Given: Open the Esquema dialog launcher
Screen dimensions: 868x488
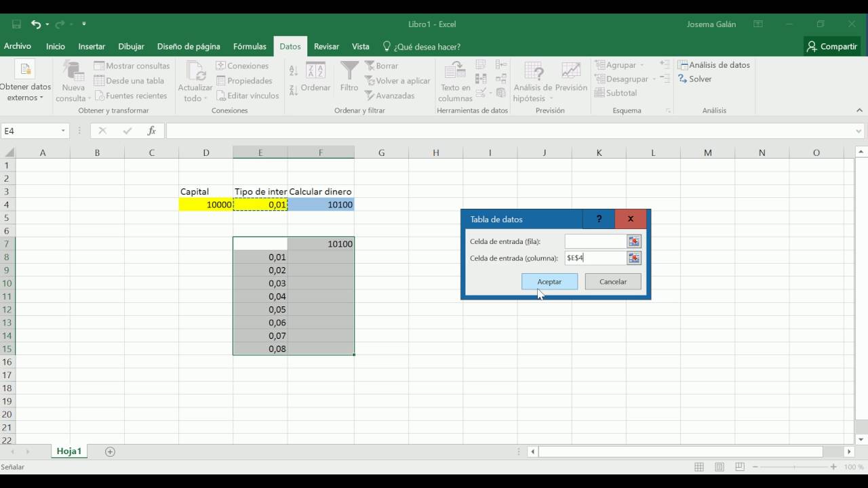Looking at the screenshot, I should click(668, 110).
